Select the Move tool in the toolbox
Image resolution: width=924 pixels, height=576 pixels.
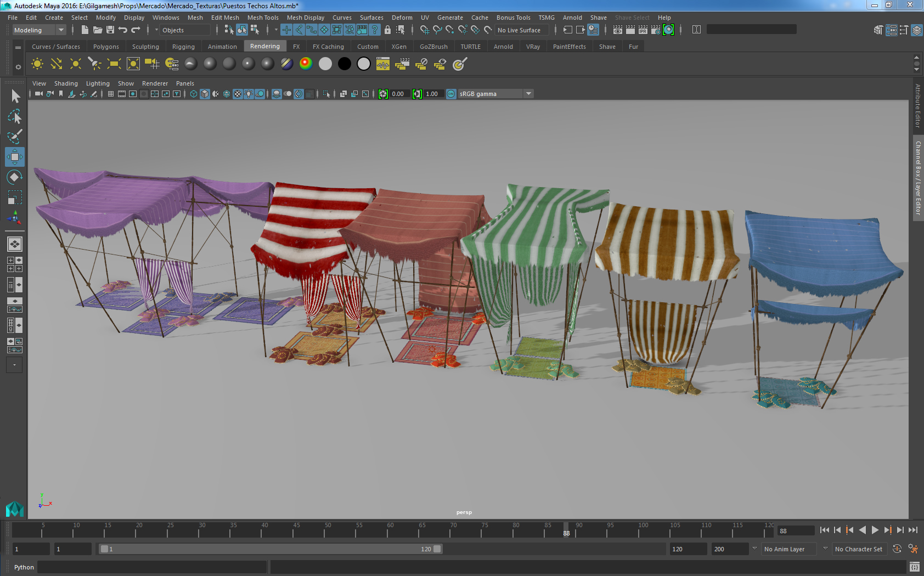pyautogui.click(x=15, y=157)
